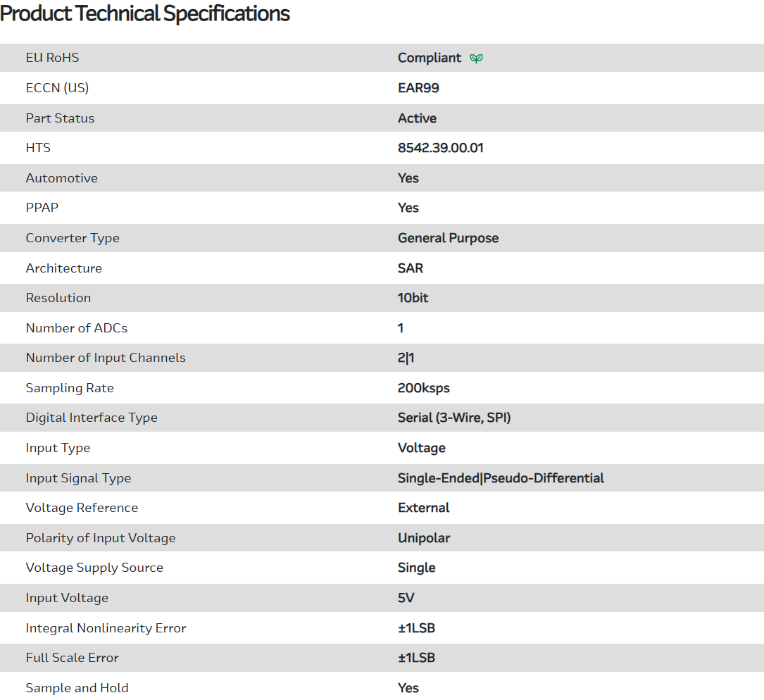The image size is (764, 700).
Task: Select the PPAP row label
Action: point(42,208)
